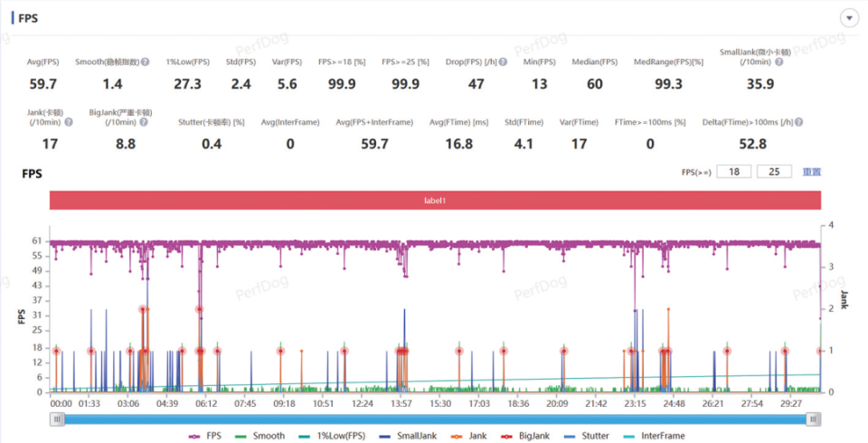Toggle Stutter legend entry
Image resolution: width=868 pixels, height=443 pixels.
[x=586, y=436]
